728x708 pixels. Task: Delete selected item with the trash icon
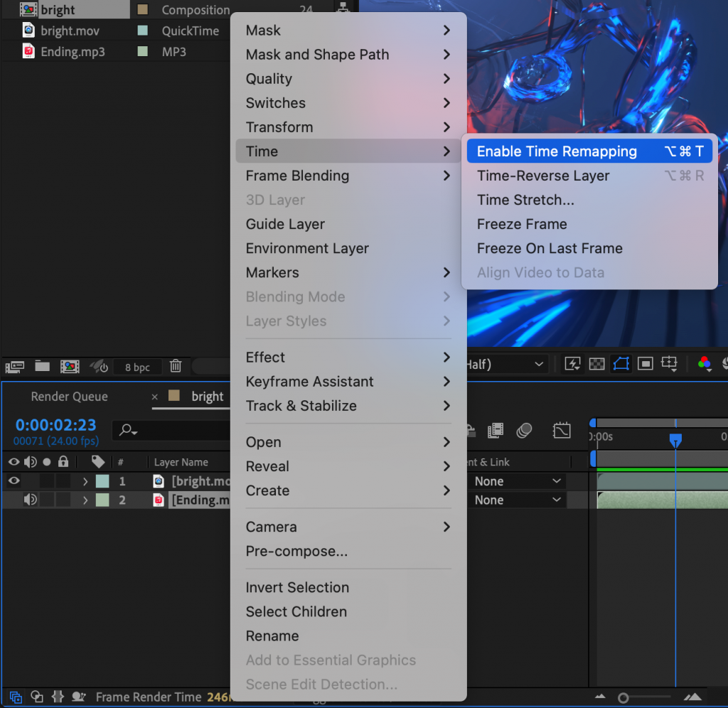[175, 367]
